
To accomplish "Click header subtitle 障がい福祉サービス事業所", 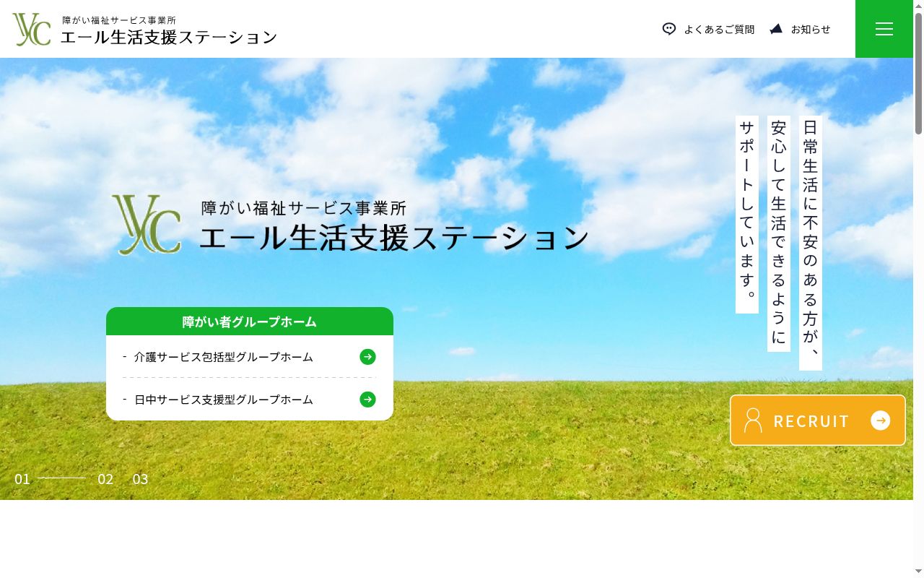I will point(119,20).
